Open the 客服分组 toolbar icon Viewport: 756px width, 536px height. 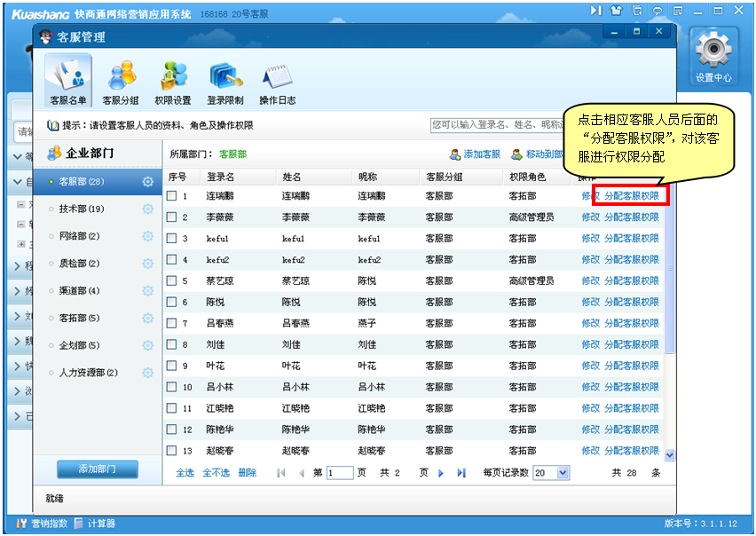click(x=121, y=81)
